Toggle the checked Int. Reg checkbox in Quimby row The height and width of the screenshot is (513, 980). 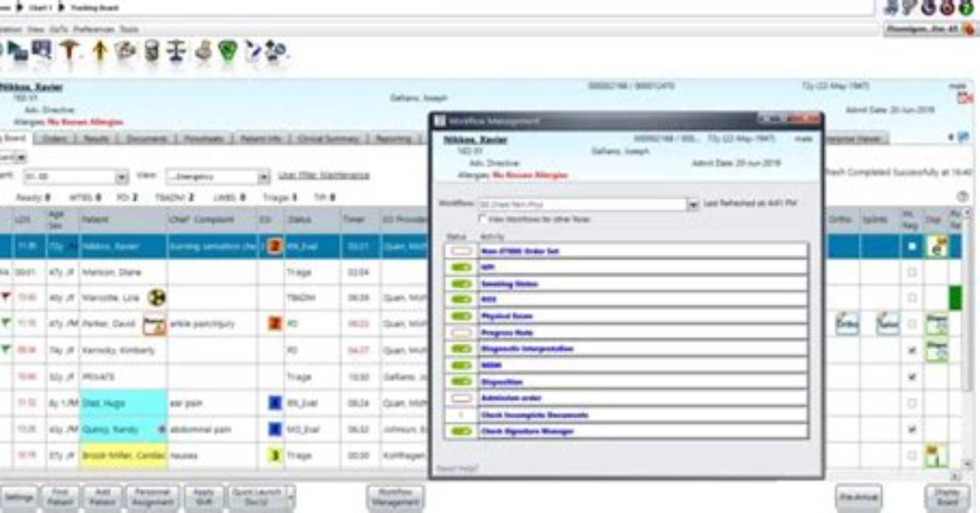[x=912, y=429]
